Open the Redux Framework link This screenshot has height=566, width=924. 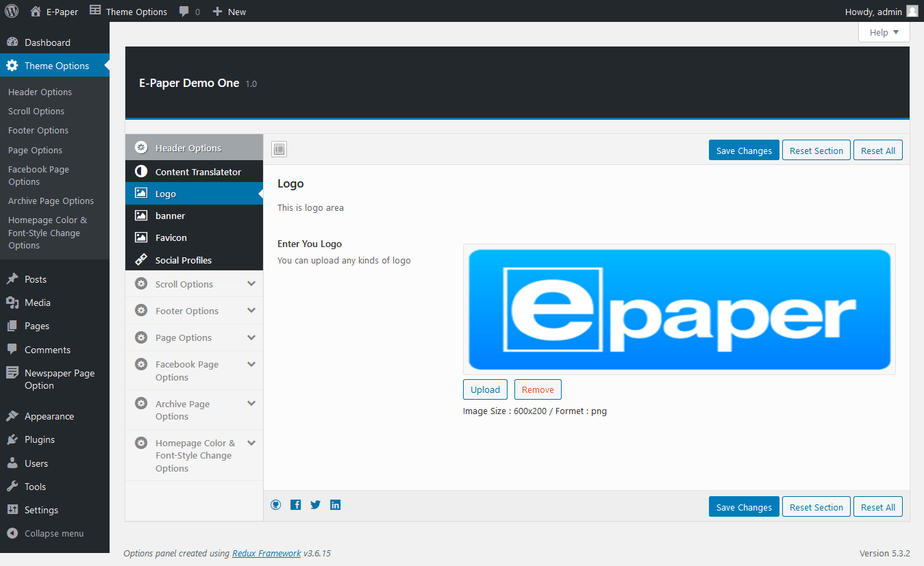[x=266, y=553]
